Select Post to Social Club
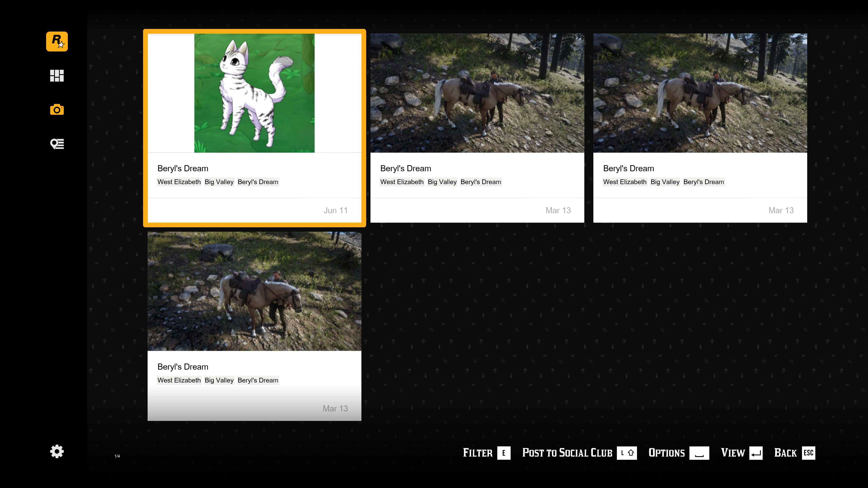Viewport: 868px width, 488px height. pos(567,453)
